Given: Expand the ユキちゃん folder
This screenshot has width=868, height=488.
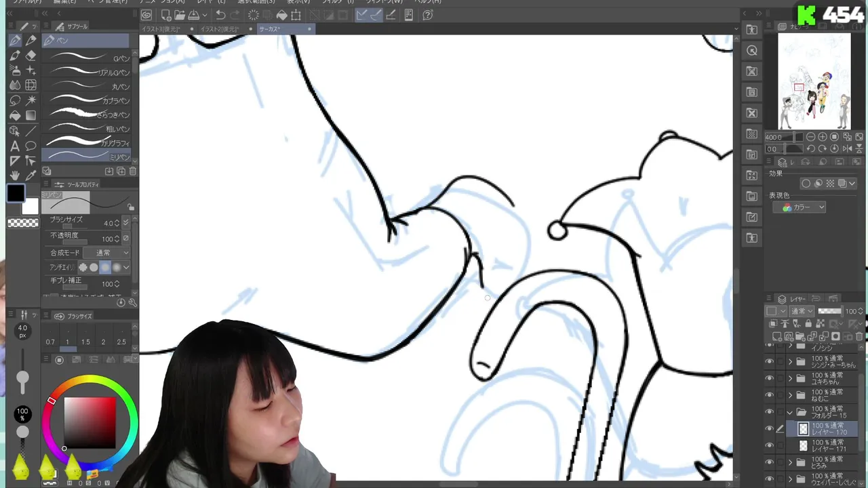Looking at the screenshot, I should (790, 378).
